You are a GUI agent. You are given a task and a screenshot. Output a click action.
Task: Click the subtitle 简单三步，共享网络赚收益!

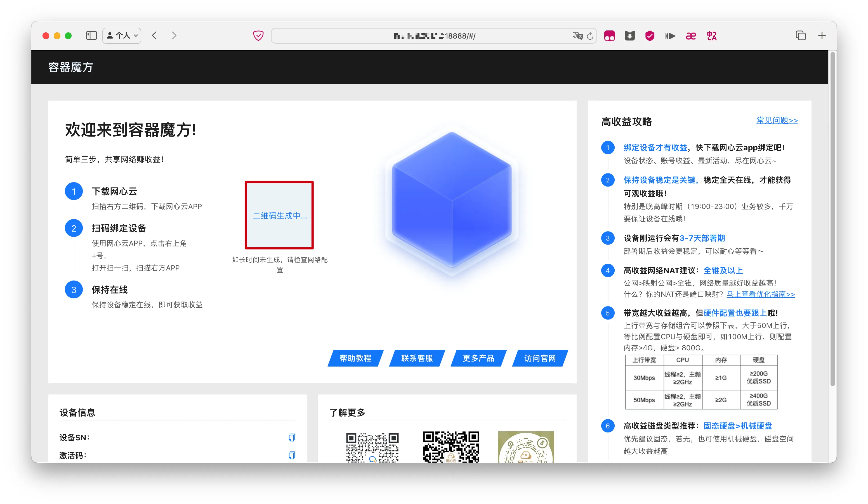point(114,159)
